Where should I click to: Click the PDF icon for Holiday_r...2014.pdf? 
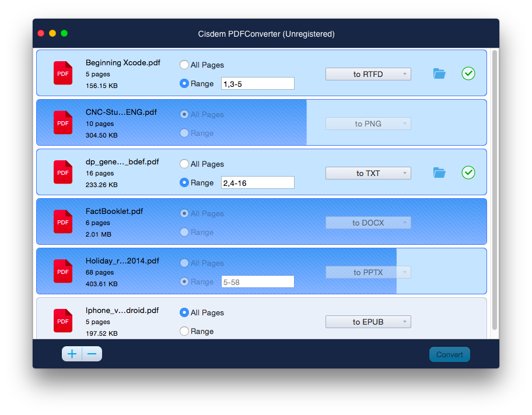click(62, 271)
